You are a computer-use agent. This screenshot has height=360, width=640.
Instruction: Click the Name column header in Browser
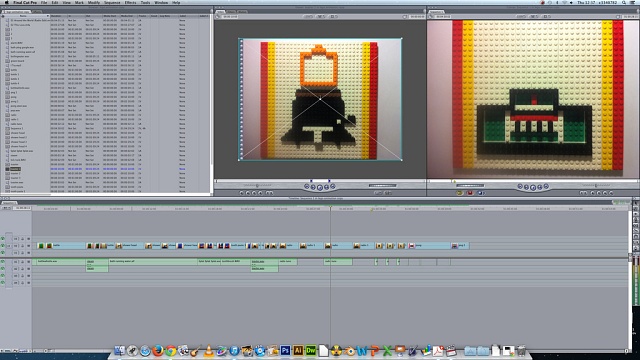(25, 16)
